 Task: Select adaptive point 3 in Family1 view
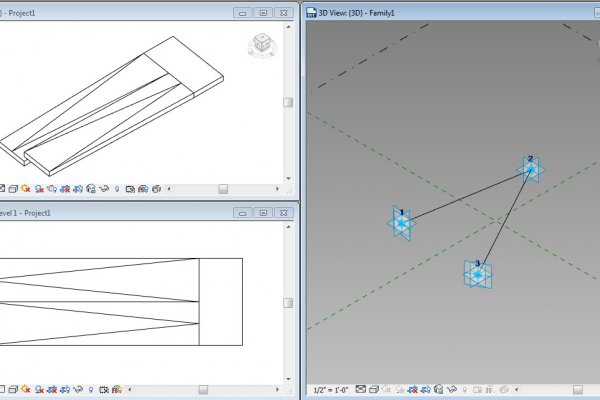(x=477, y=274)
